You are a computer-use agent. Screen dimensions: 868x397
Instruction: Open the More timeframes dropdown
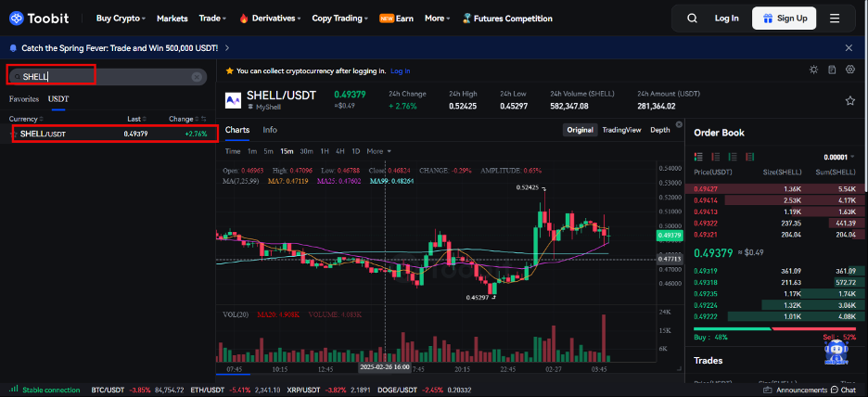[378, 151]
